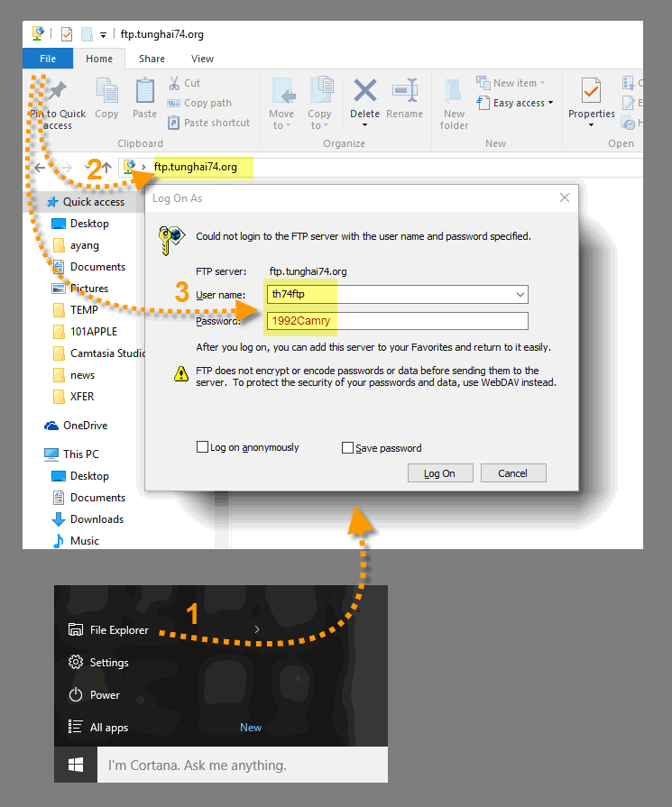The width and height of the screenshot is (672, 807).
Task: Select Documents under This PC
Action: click(89, 497)
